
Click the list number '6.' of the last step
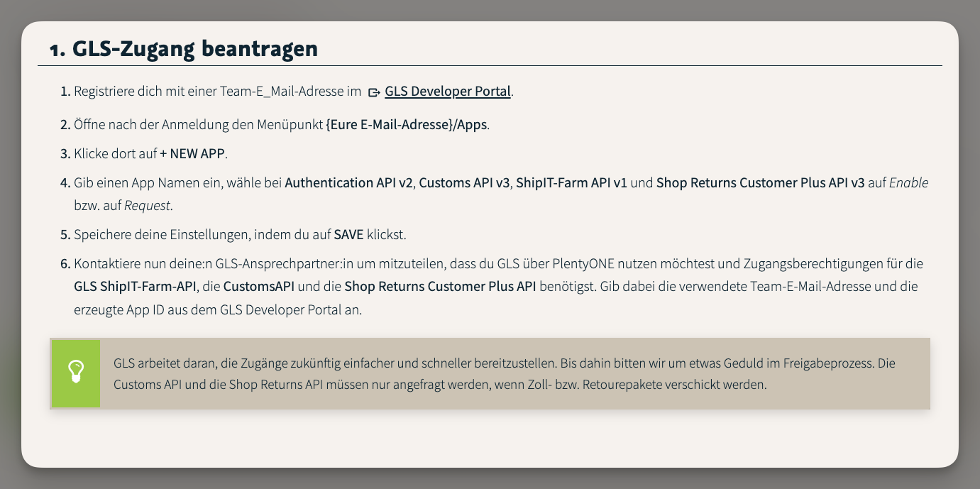65,265
